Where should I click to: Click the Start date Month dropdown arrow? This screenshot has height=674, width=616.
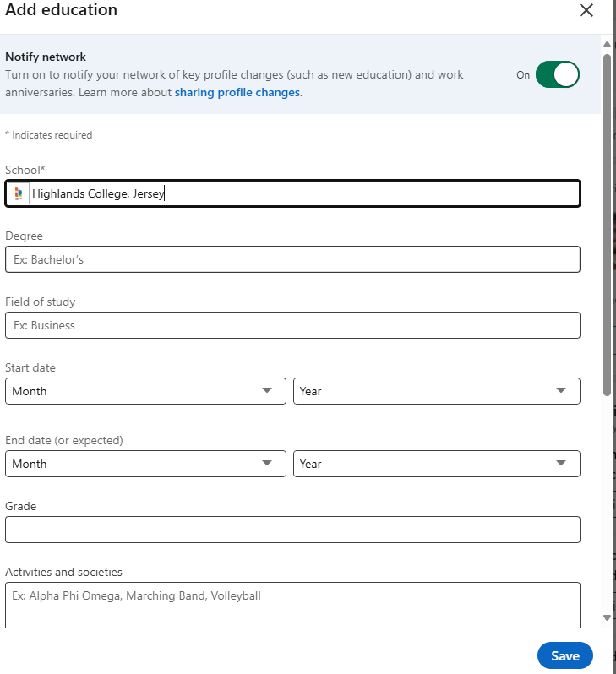(268, 391)
